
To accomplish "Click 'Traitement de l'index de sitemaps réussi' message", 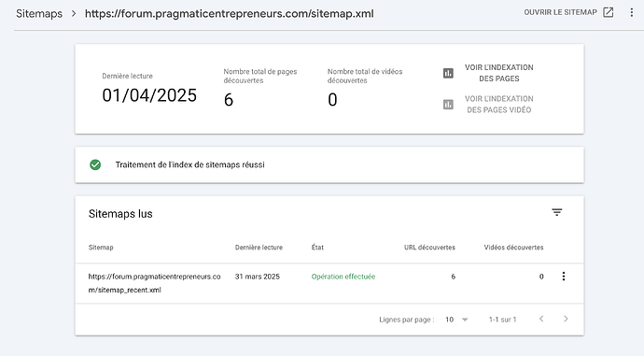I will pyautogui.click(x=189, y=164).
